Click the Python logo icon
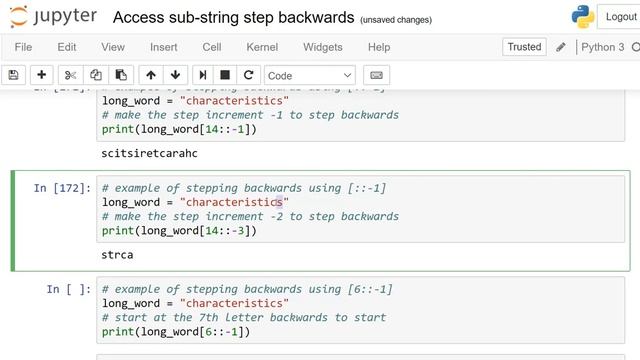Screen dimensions: 640x360 582,17
